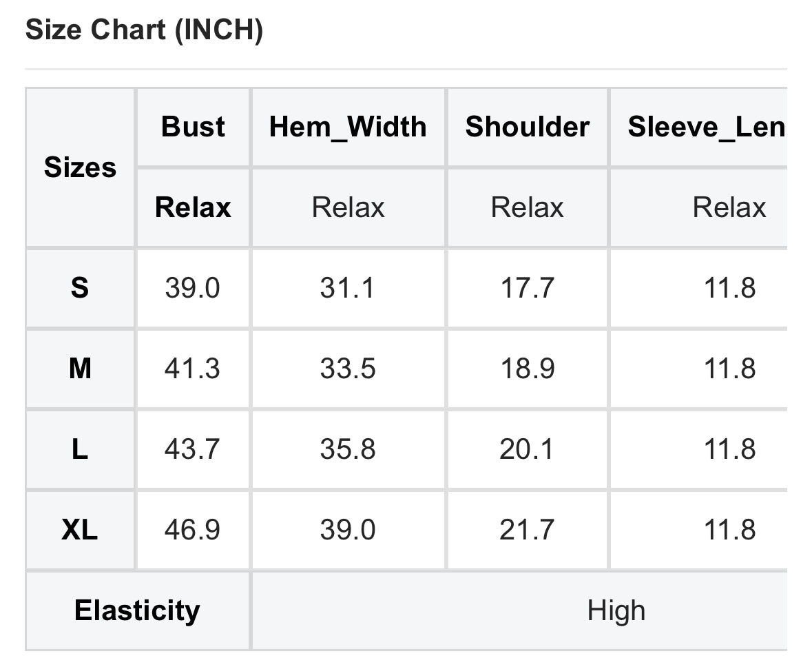Click the 20.1 shoulder value for L
This screenshot has height=669, width=812.
click(527, 449)
